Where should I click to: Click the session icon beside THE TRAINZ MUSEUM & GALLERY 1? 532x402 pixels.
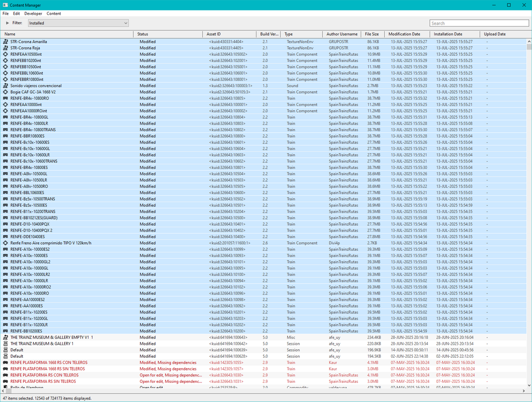pos(6,344)
